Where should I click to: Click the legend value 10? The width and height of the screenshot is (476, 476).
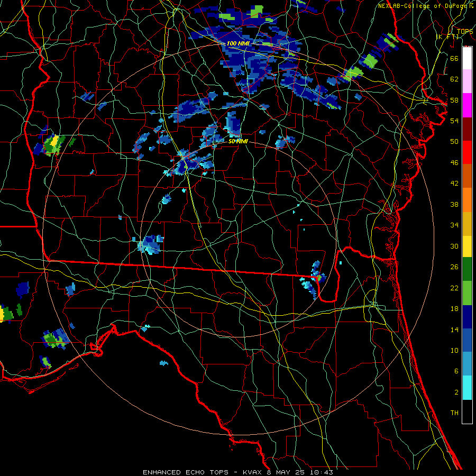click(454, 350)
